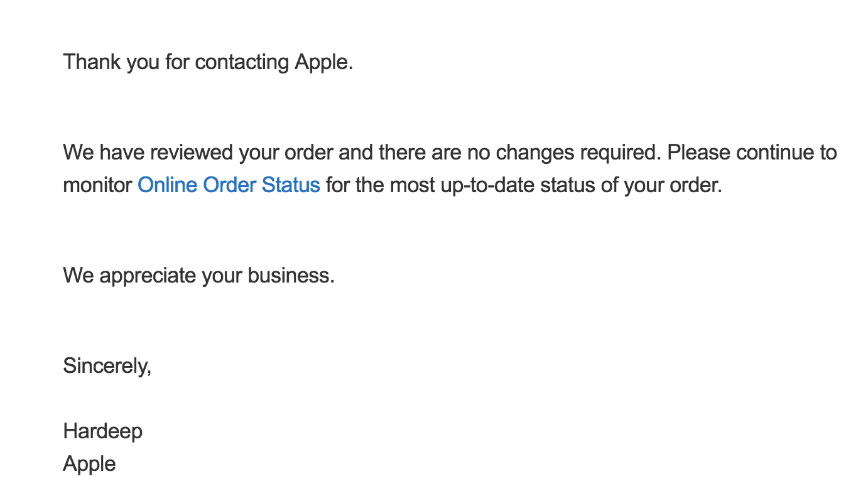The height and width of the screenshot is (486, 868).
Task: Click "Apple." at the end of the greeting
Action: [x=325, y=62]
